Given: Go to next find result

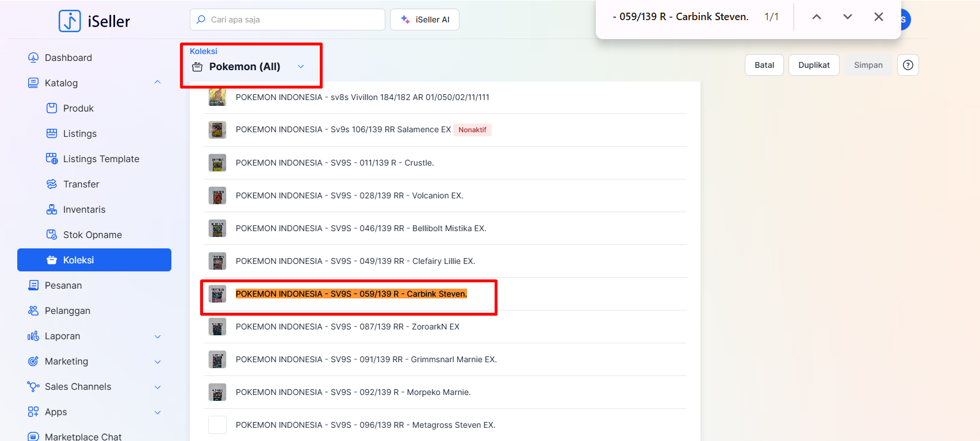Looking at the screenshot, I should [848, 17].
